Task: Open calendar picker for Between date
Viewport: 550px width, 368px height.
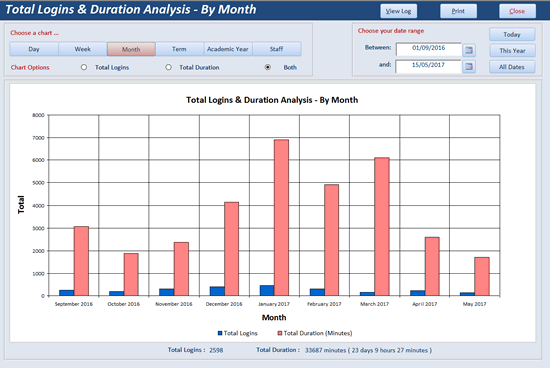Action: pyautogui.click(x=469, y=50)
